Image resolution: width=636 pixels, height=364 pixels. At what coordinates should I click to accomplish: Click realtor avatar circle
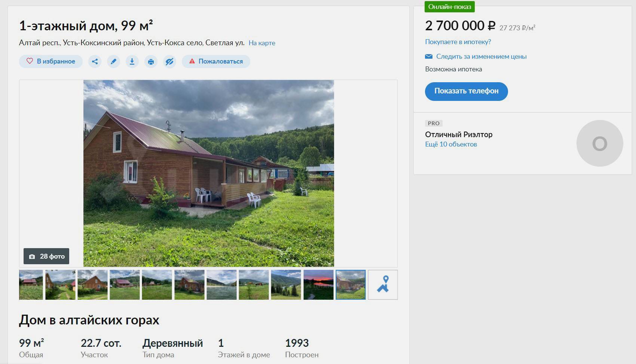pyautogui.click(x=599, y=144)
